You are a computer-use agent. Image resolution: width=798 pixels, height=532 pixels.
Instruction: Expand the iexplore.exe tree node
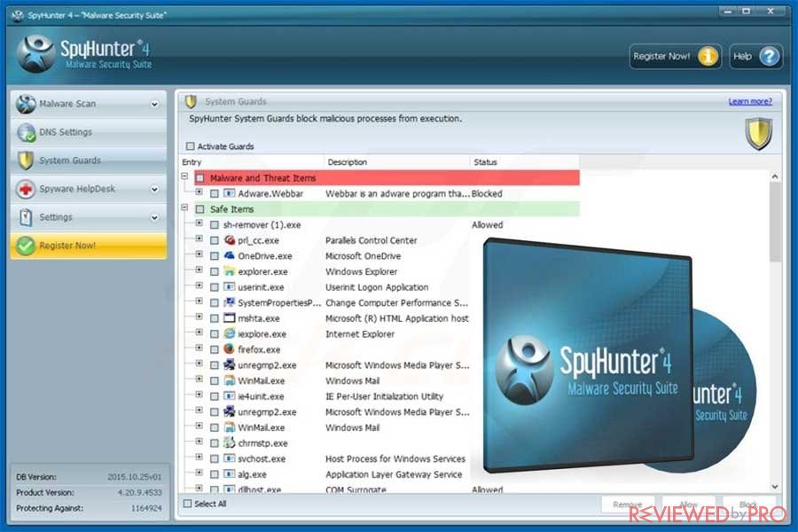(199, 332)
